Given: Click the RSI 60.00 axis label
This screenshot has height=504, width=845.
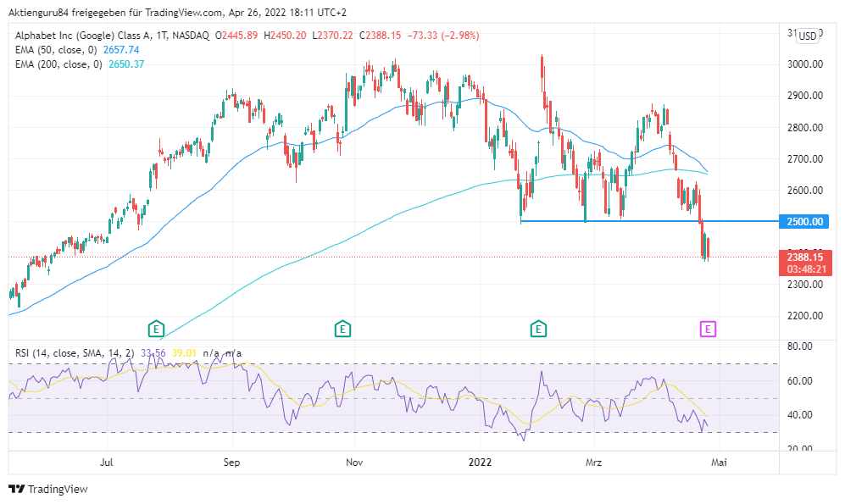Looking at the screenshot, I should [800, 380].
